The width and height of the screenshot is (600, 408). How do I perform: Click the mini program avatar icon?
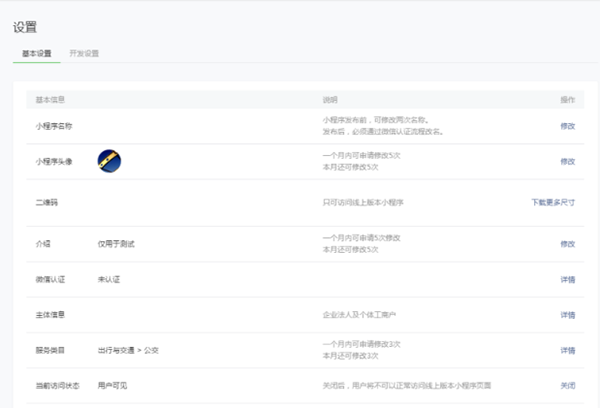(109, 161)
